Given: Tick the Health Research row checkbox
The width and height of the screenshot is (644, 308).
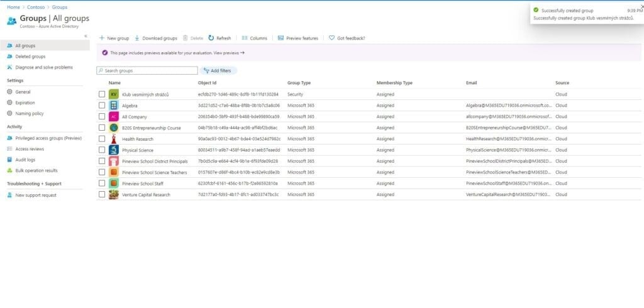Looking at the screenshot, I should pyautogui.click(x=102, y=139).
